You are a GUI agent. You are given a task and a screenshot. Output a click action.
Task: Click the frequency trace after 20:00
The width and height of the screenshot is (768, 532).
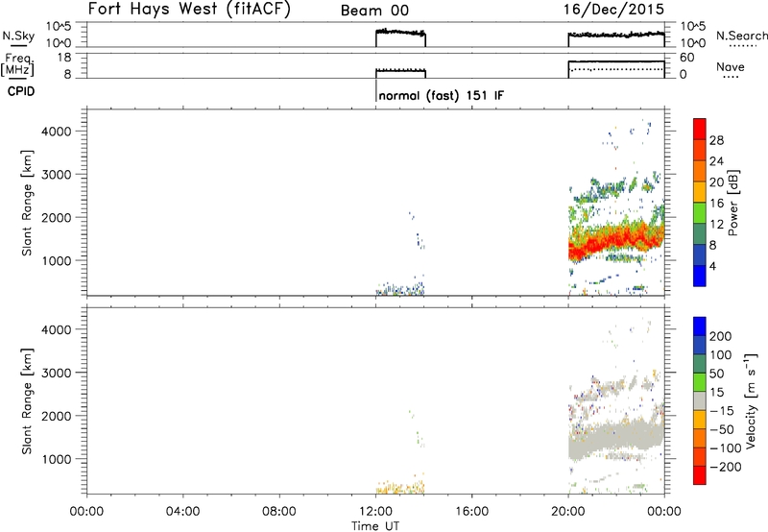(x=616, y=61)
